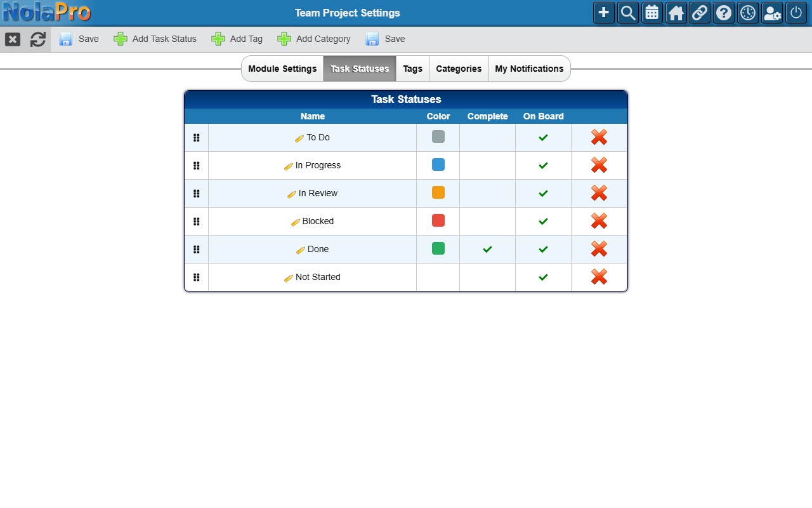Click the chain link icon
This screenshot has height=508, width=812.
coord(700,13)
